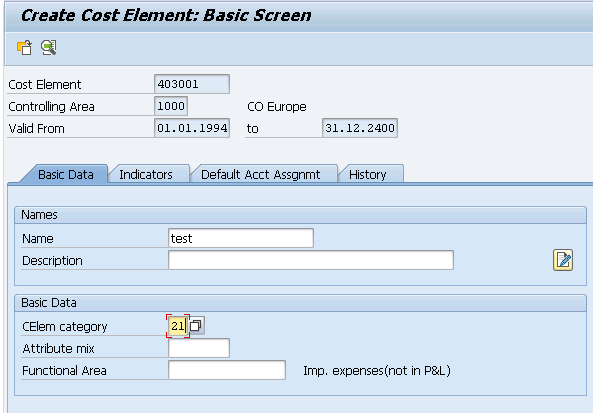Click the magnifier drilldown toolbar icon

click(49, 48)
